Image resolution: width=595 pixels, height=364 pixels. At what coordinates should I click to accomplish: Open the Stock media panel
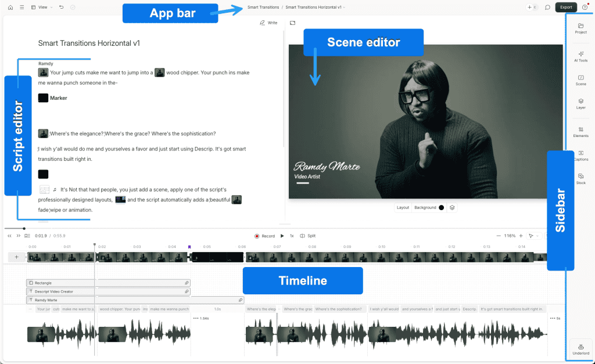[x=580, y=179]
